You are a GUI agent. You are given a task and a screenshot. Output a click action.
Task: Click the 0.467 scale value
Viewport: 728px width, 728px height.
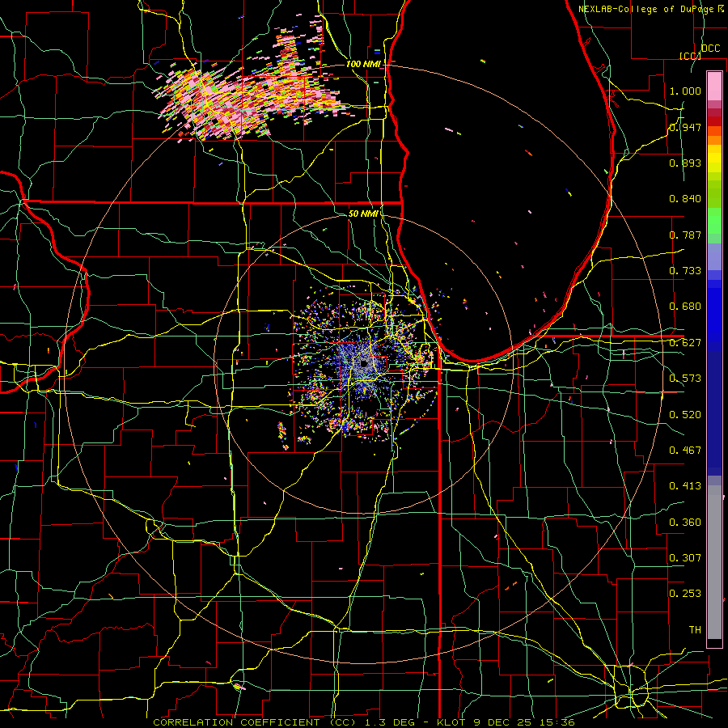click(685, 451)
